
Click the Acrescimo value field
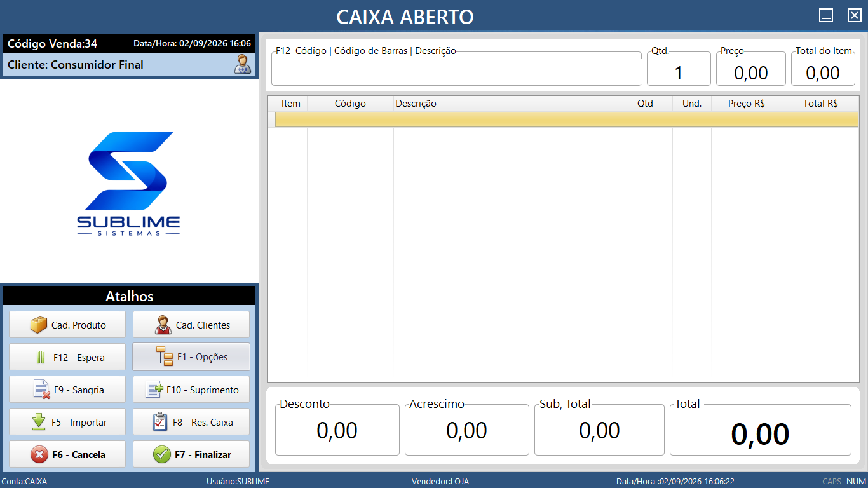(x=467, y=431)
